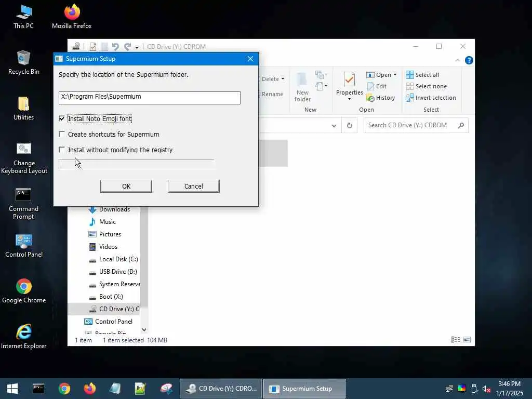Select CD Drive (Y:) in navigation pane

pyautogui.click(x=104, y=309)
